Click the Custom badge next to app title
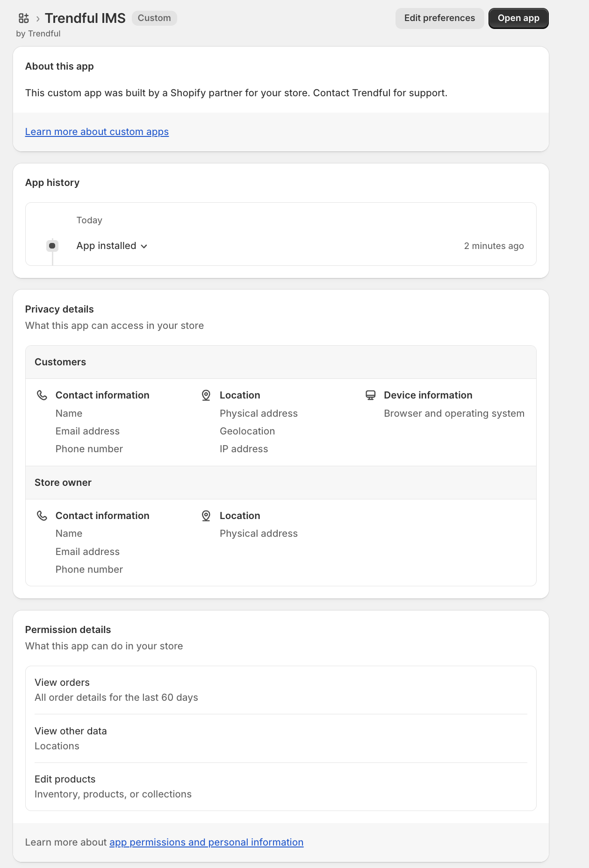The image size is (589, 868). (154, 18)
